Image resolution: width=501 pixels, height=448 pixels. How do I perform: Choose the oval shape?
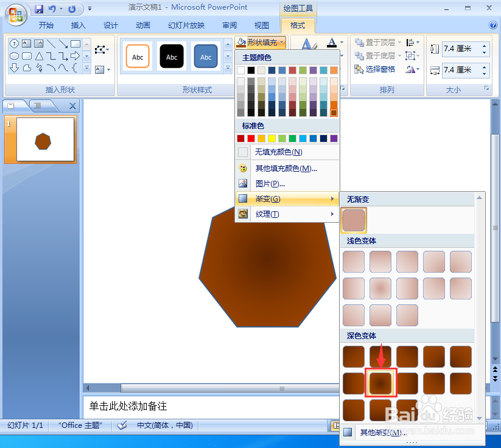[15, 56]
